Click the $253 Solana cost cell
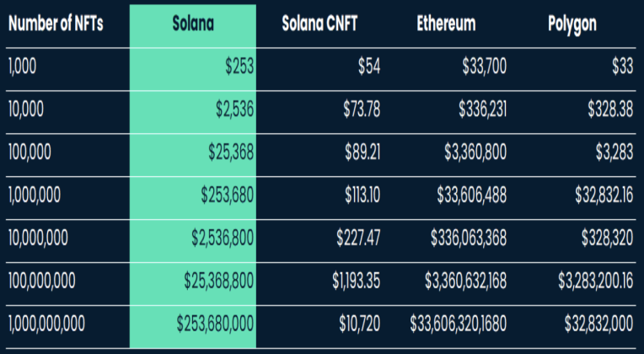Viewport: 644px width, 354px height. 239,66
